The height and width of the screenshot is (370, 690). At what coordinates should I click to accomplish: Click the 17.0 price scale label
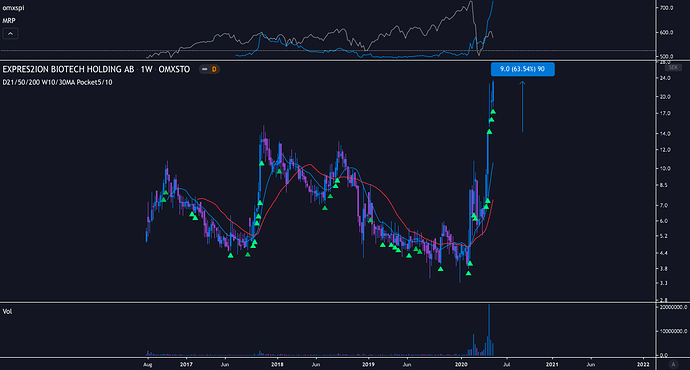pyautogui.click(x=665, y=114)
